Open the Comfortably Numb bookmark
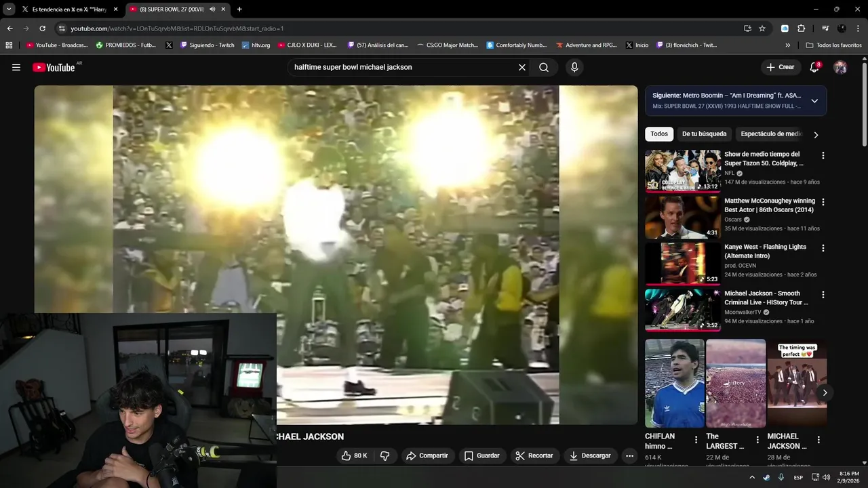This screenshot has width=868, height=488. coord(516,45)
